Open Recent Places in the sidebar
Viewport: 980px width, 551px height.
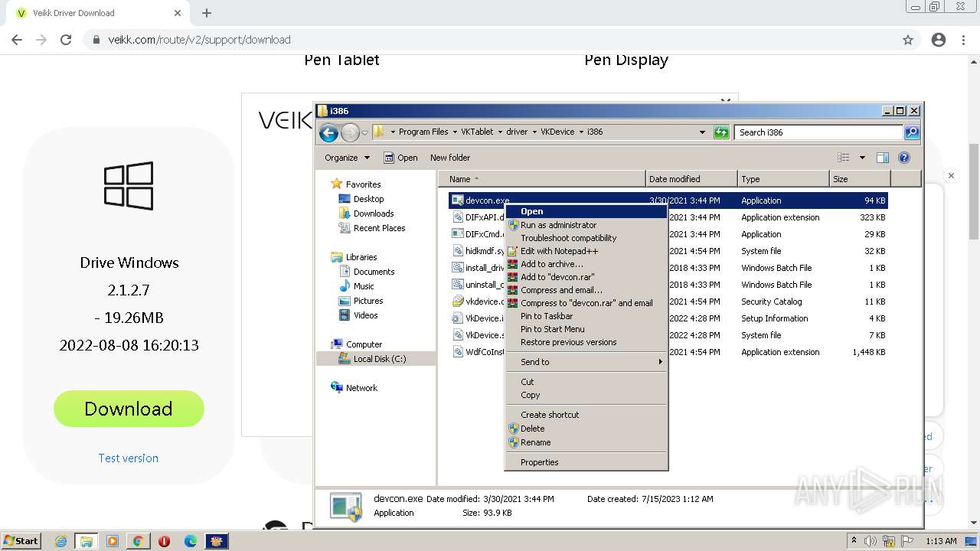click(379, 228)
